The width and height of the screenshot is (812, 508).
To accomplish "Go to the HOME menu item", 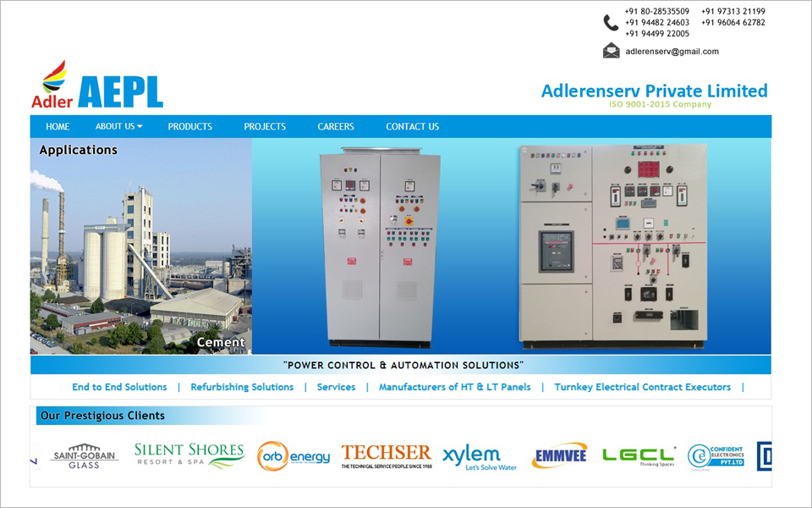I will 58,126.
